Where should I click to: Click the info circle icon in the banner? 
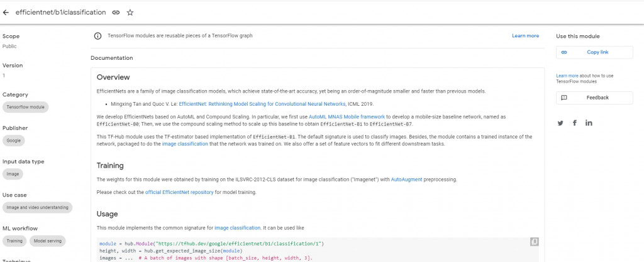[97, 36]
